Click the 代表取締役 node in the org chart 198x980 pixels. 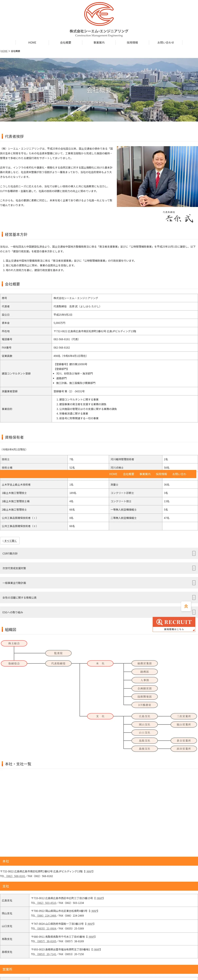coord(58,663)
